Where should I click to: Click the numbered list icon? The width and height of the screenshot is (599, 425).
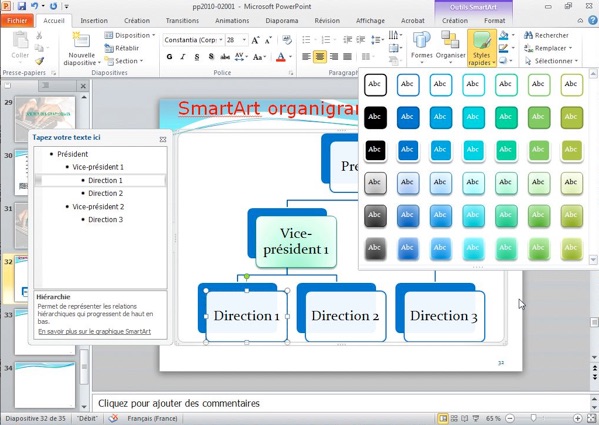[x=325, y=40]
